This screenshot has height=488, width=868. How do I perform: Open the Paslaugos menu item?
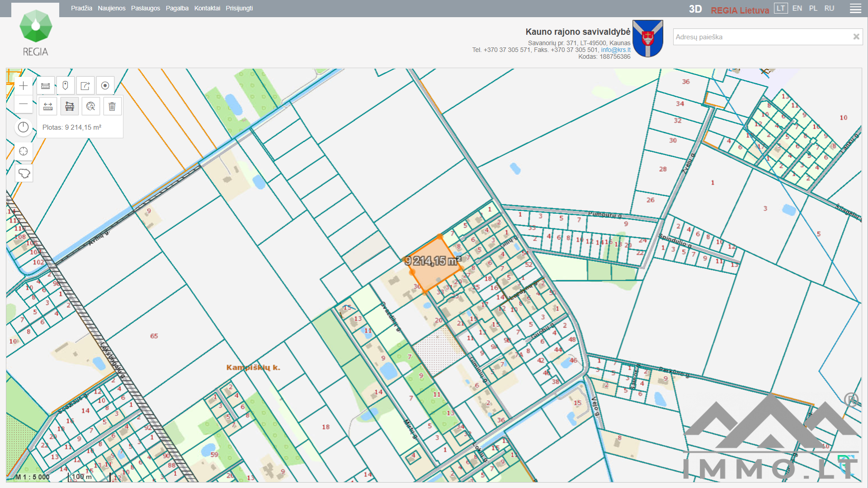pos(146,8)
